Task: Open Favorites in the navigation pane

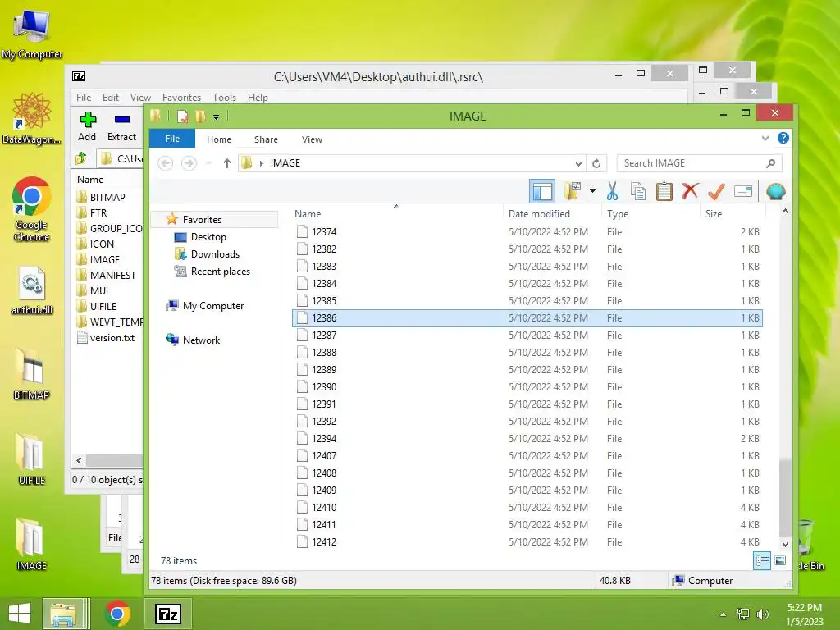Action: pyautogui.click(x=202, y=220)
